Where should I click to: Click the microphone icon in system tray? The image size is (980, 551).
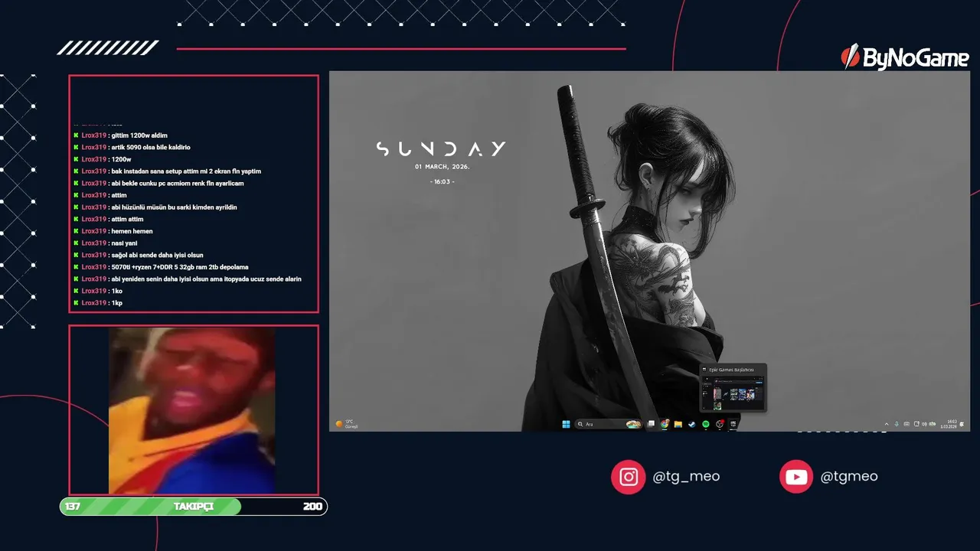click(897, 424)
